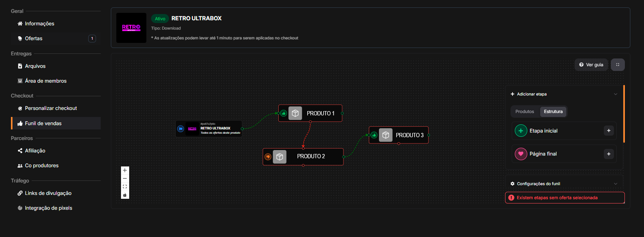Click the members icon beside Área de membros
The image size is (644, 237).
[20, 81]
